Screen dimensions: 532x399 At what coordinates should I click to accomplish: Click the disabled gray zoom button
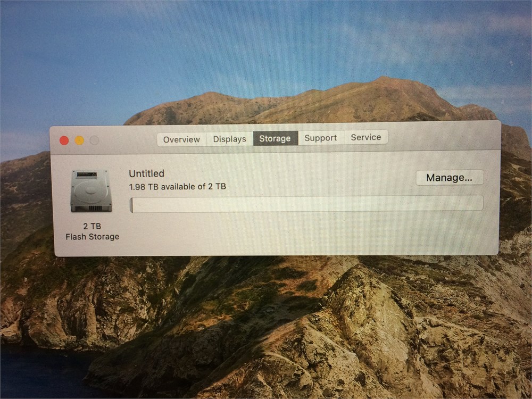point(94,140)
